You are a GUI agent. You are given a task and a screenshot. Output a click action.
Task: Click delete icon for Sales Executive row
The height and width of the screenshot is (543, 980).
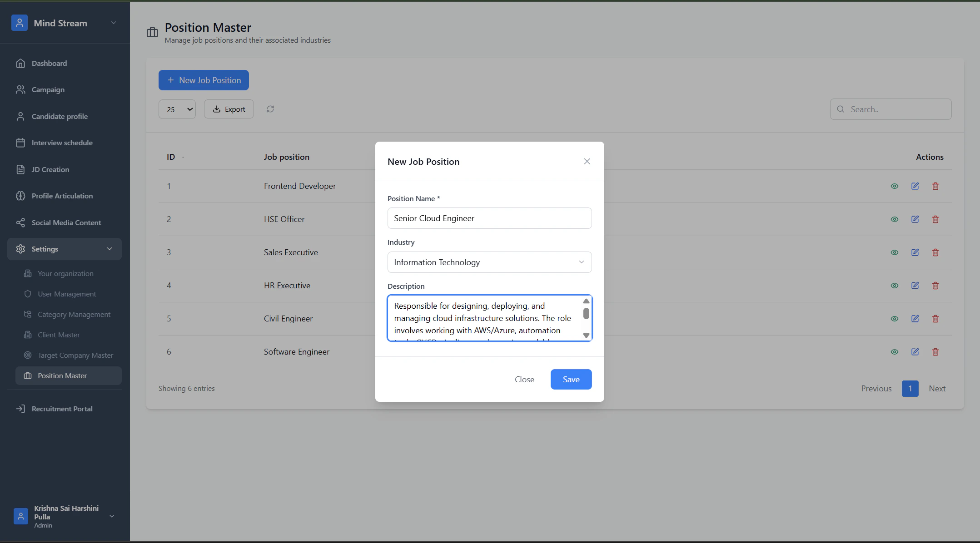[935, 252]
